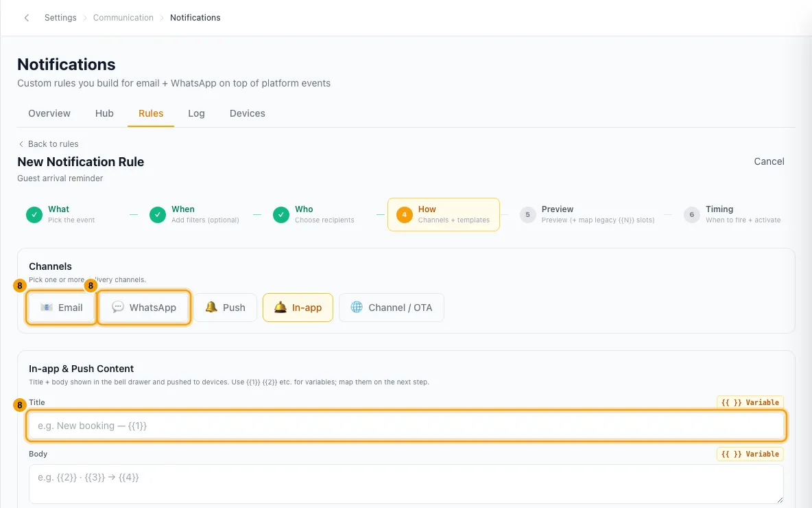Screen dimensions: 812x508
Task: Click the back chevron beside Settings breadcrumb
Action: point(27,18)
